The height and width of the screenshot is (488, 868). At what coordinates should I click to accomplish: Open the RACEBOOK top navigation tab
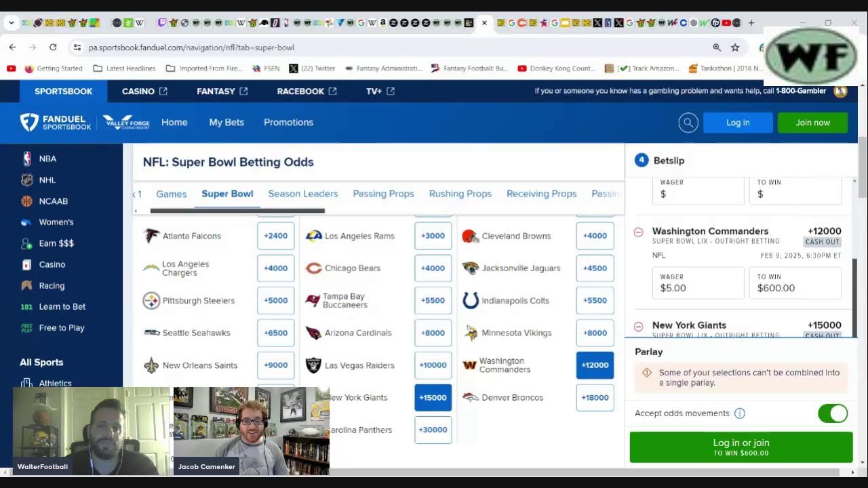pos(307,91)
